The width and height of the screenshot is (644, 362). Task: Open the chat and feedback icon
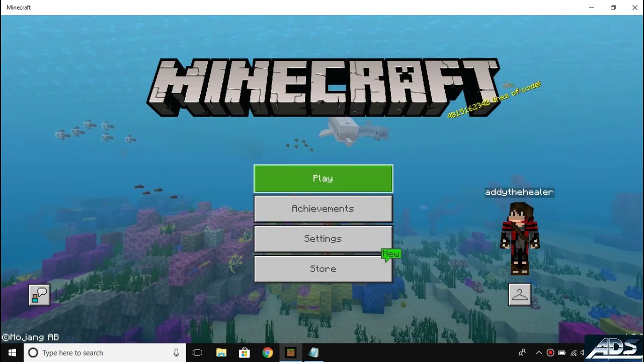(39, 295)
